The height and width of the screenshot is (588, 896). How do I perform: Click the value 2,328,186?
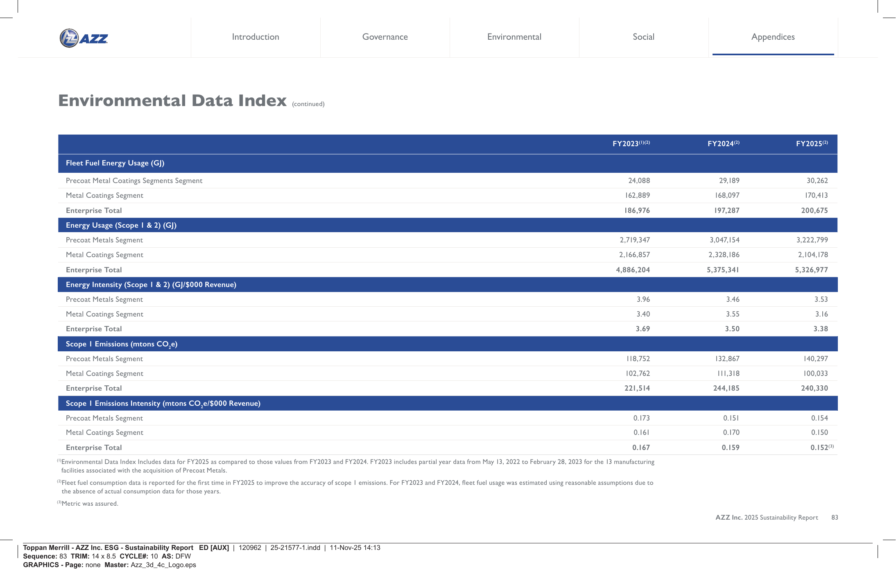point(724,255)
